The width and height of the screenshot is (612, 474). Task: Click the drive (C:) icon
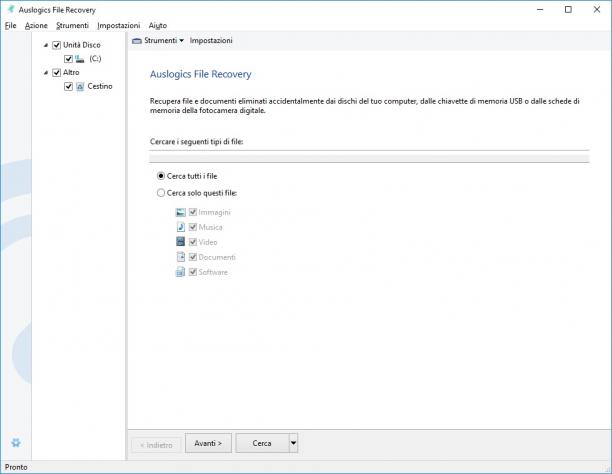click(80, 59)
